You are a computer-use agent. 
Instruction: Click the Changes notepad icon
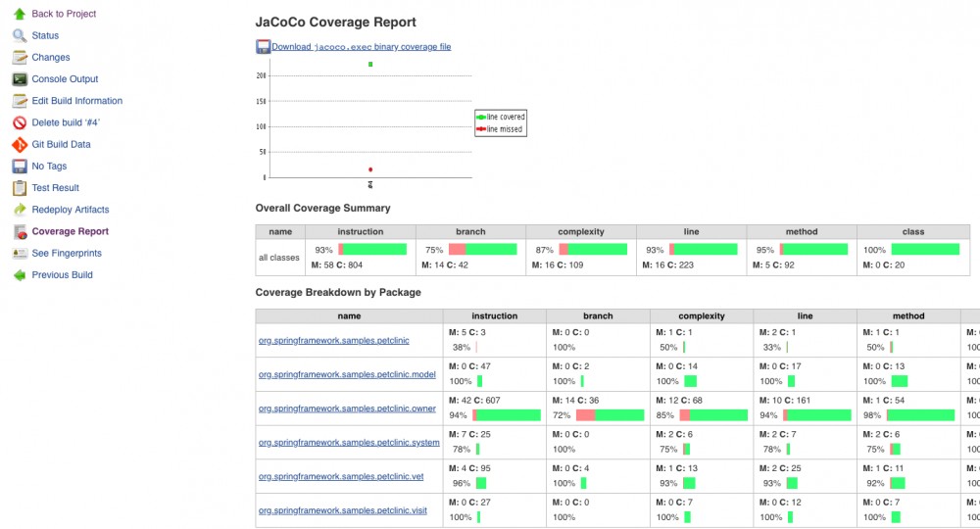tap(20, 58)
